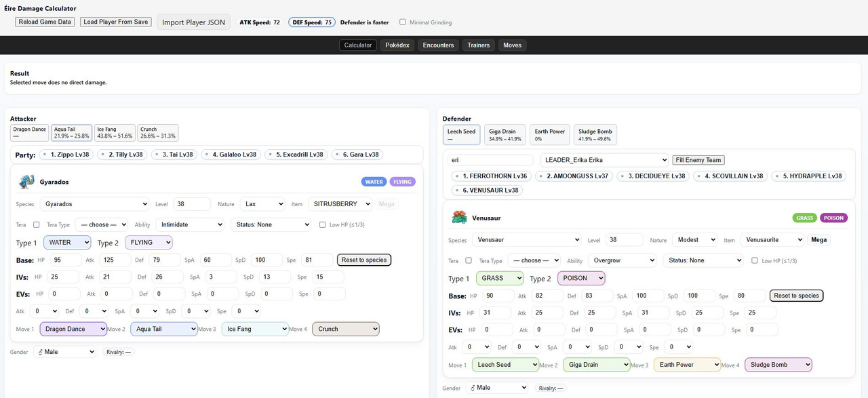Image resolution: width=868 pixels, height=398 pixels.
Task: Select the Ice Fang damage result card
Action: (113, 133)
